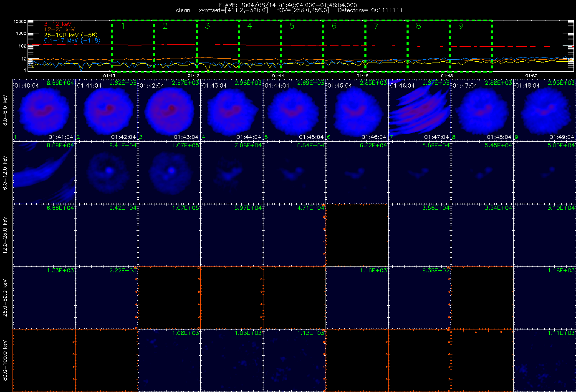Image resolution: width=576 pixels, height=392 pixels.
Task: Select the 12.0-25.0 keV panel with peak 3.56E+04
Action: click(x=420, y=235)
